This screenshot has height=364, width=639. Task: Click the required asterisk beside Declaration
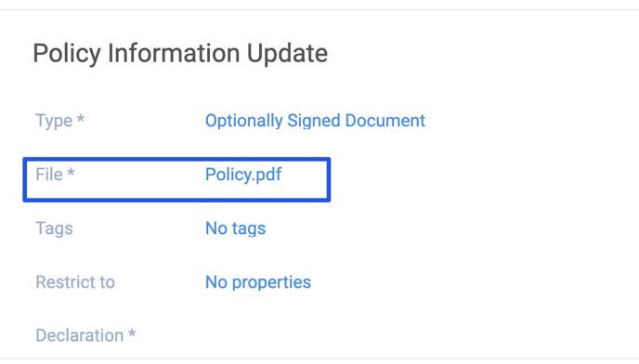coord(132,333)
